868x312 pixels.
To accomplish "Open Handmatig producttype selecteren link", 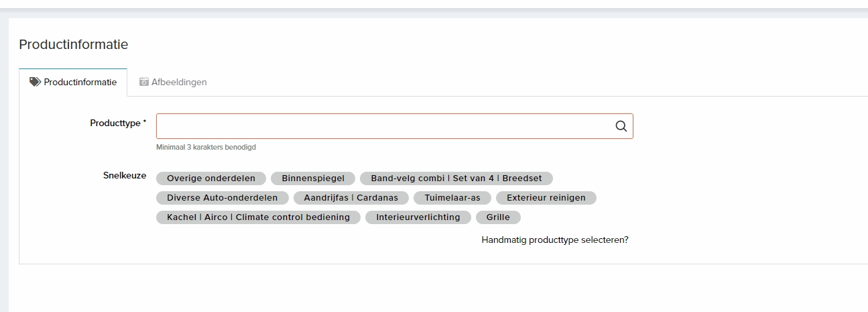I will coord(555,240).
